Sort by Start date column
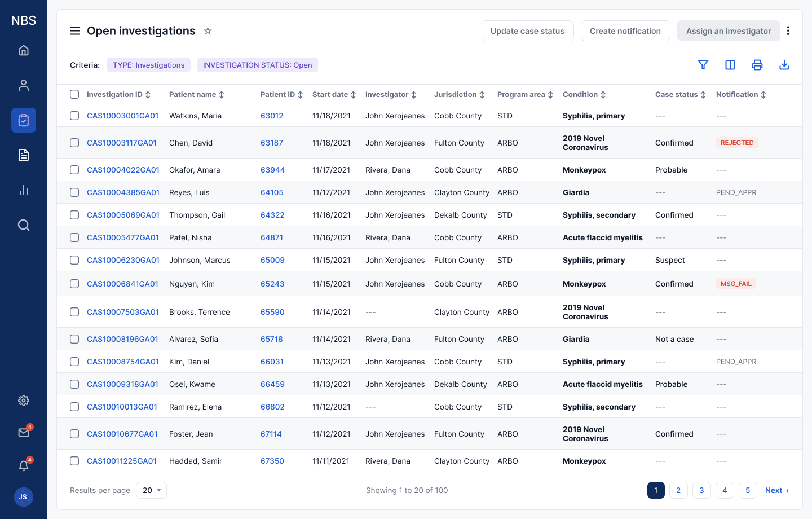This screenshot has width=812, height=519. [334, 95]
